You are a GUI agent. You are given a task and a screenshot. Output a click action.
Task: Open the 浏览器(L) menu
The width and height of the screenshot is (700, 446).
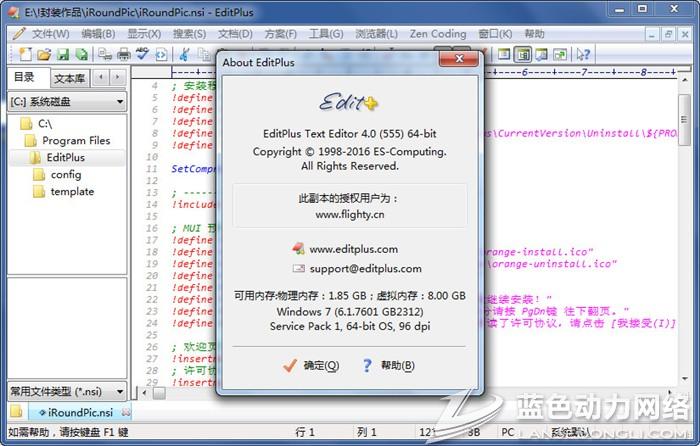376,34
